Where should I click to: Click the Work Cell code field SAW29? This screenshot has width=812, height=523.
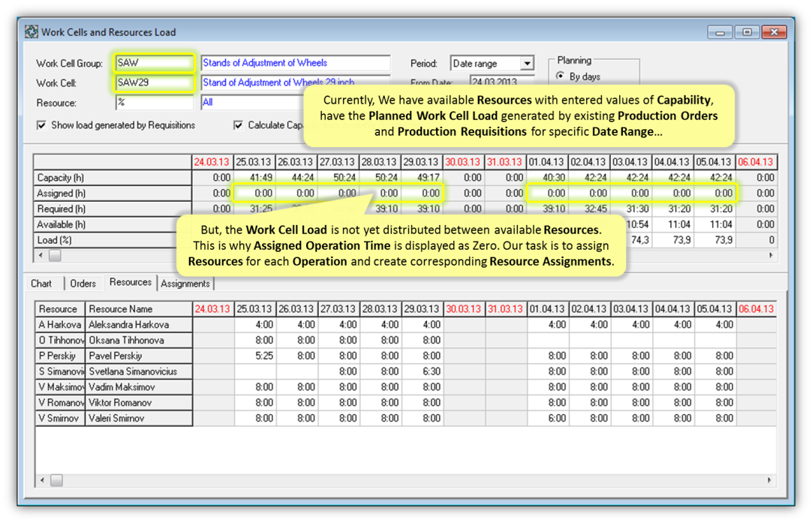click(155, 83)
